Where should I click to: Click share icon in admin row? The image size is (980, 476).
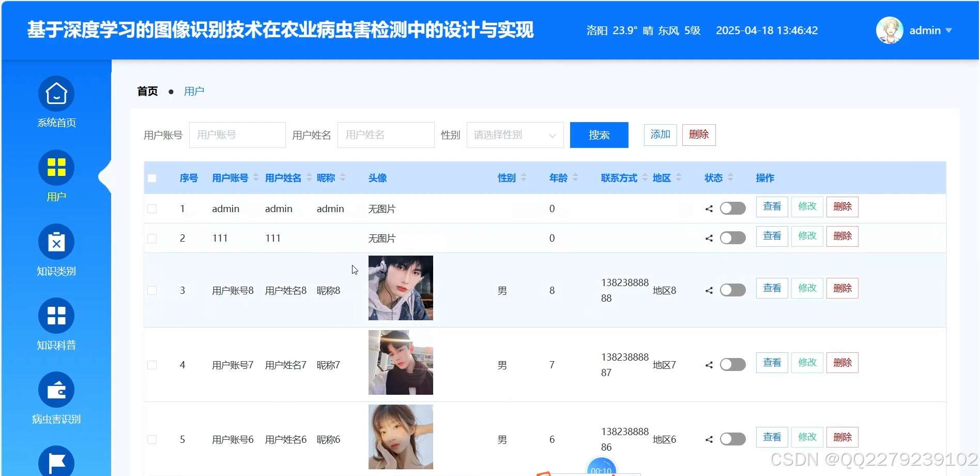pyautogui.click(x=709, y=209)
